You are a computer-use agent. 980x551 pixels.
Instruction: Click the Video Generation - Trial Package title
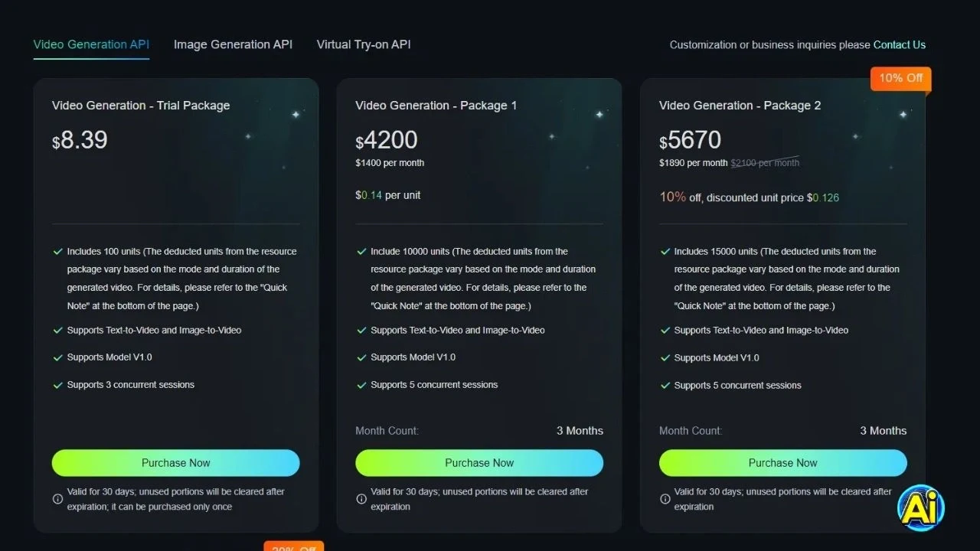pyautogui.click(x=141, y=106)
